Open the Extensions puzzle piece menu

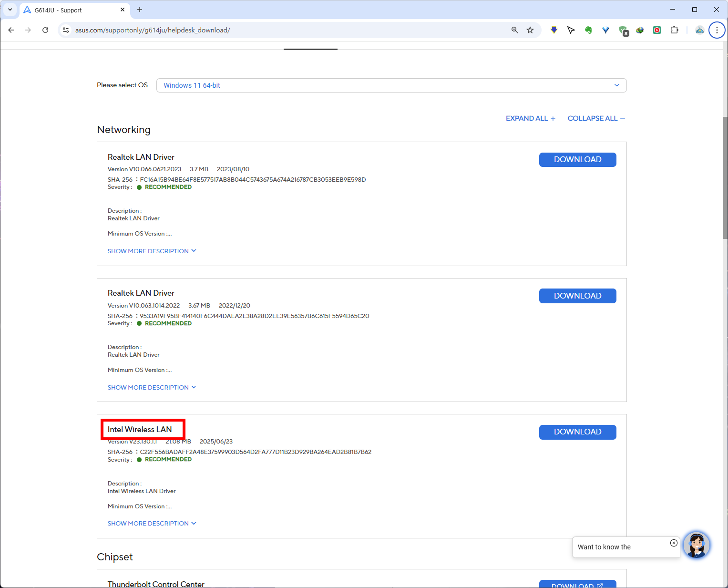[674, 30]
